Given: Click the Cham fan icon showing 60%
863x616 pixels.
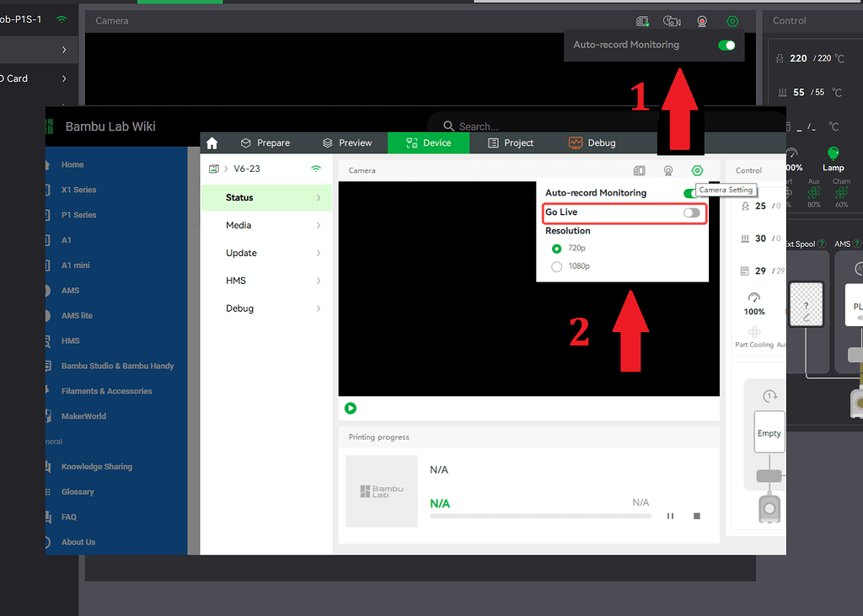Looking at the screenshot, I should [x=842, y=193].
